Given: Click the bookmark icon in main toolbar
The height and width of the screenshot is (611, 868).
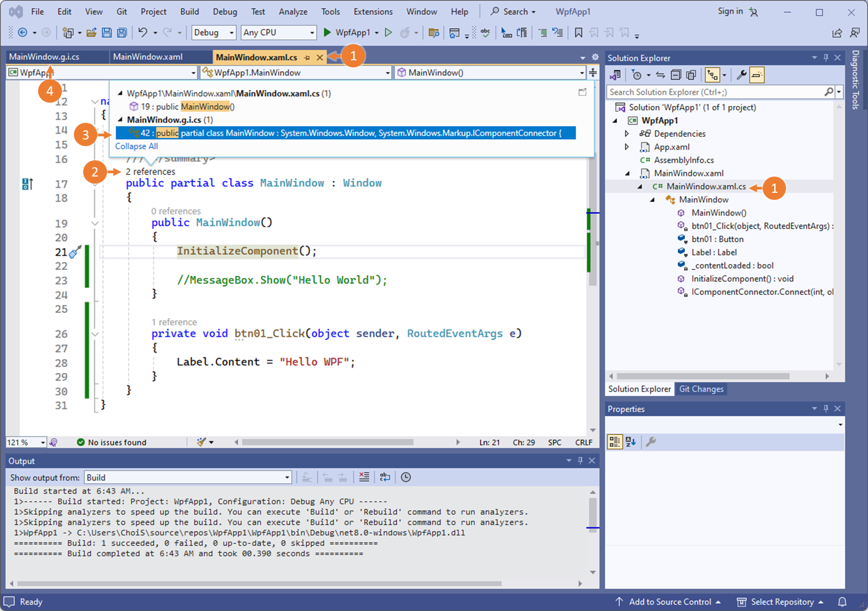Looking at the screenshot, I should [x=578, y=33].
